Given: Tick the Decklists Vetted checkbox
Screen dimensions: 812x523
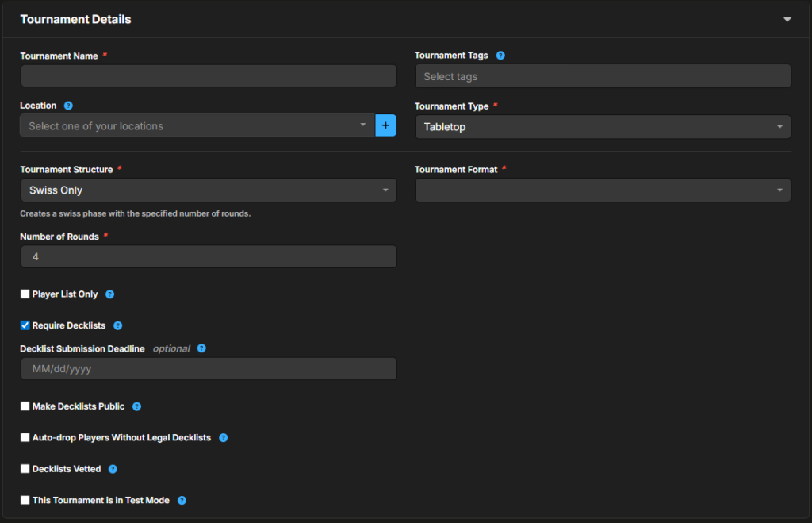Looking at the screenshot, I should (25, 469).
